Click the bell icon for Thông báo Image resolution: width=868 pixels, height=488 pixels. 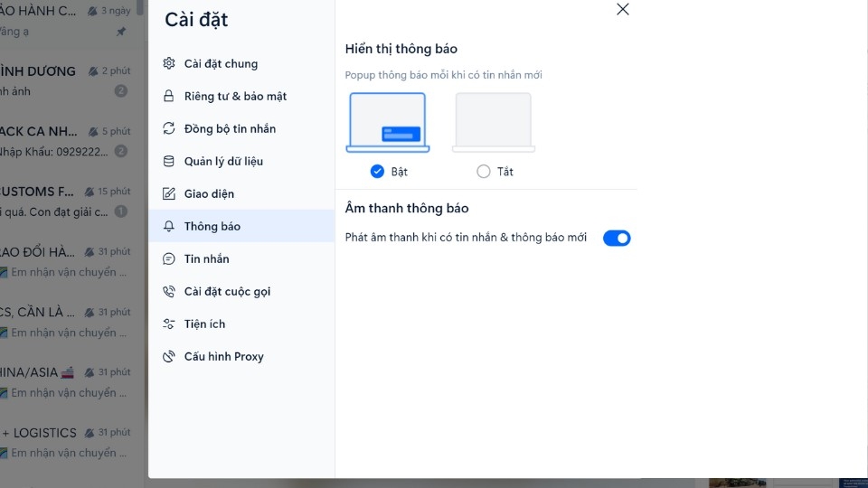[x=169, y=226]
